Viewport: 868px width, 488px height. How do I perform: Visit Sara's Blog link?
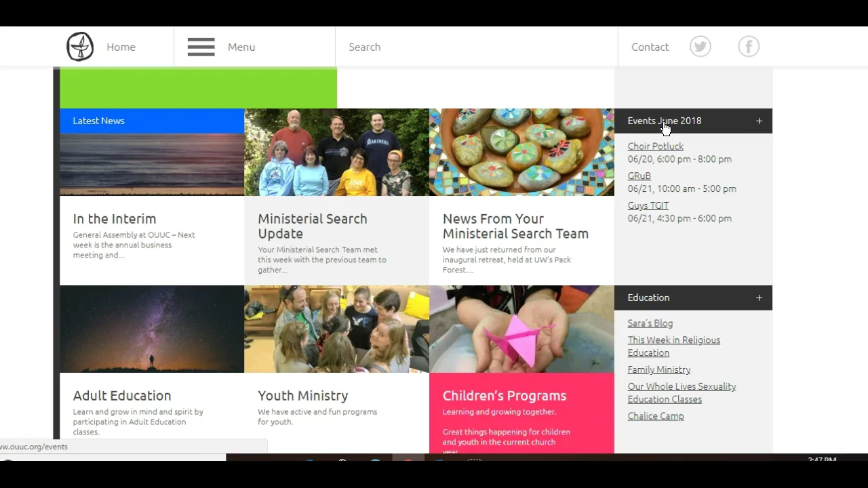[650, 323]
